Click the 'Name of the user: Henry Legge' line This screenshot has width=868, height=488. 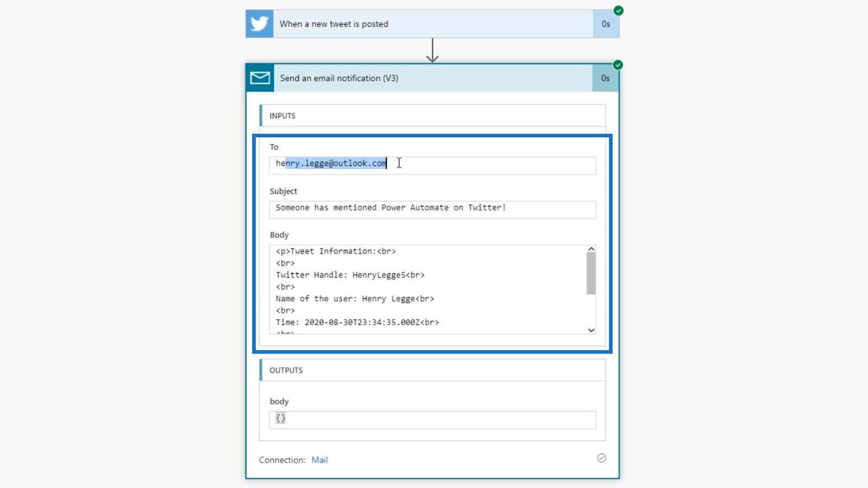[355, 299]
